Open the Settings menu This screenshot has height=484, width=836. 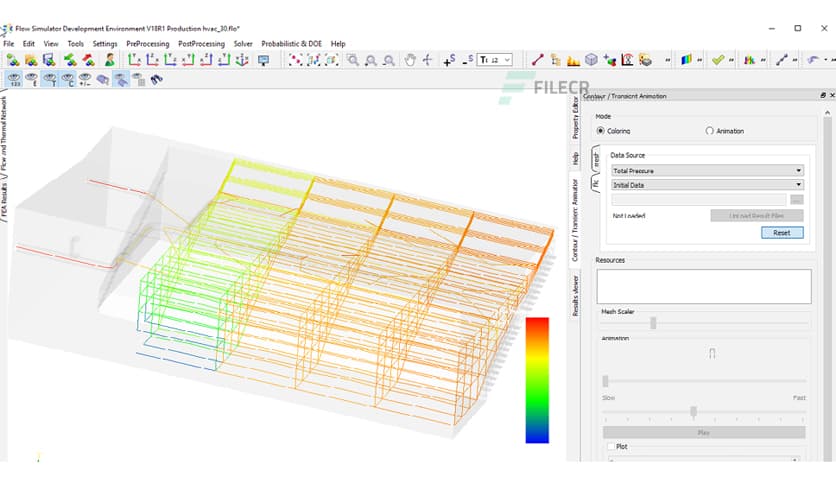point(105,44)
